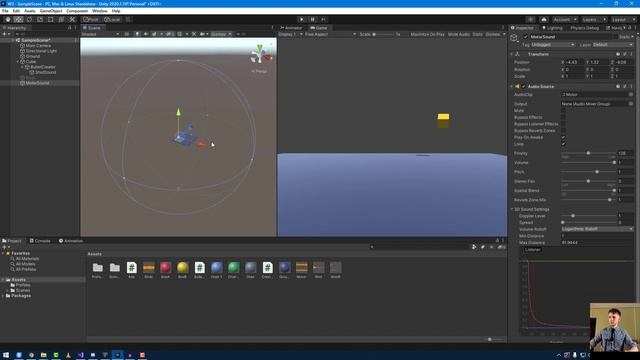
Task: Open Audio Source component preset icon
Action: coord(624,87)
